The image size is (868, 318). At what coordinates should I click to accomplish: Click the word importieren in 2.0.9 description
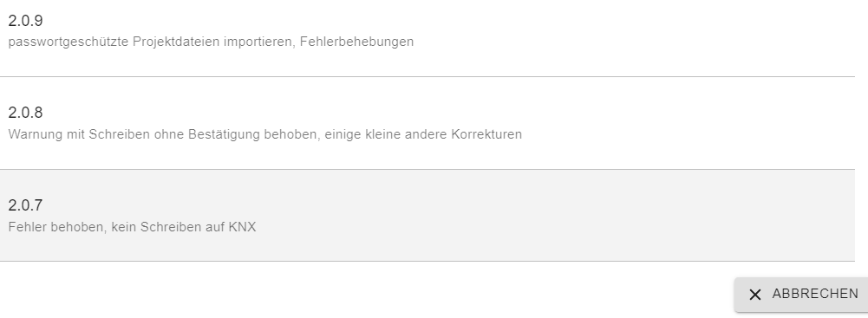(259, 42)
